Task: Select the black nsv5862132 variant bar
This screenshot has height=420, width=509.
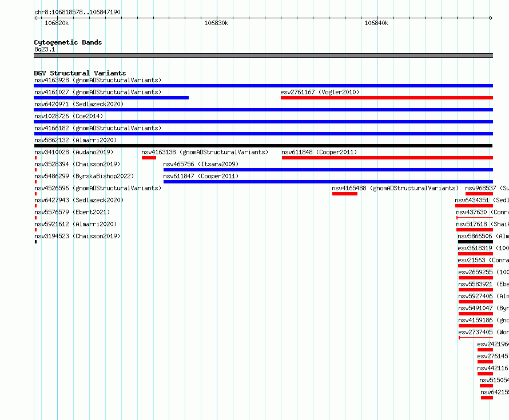Action: 263,146
